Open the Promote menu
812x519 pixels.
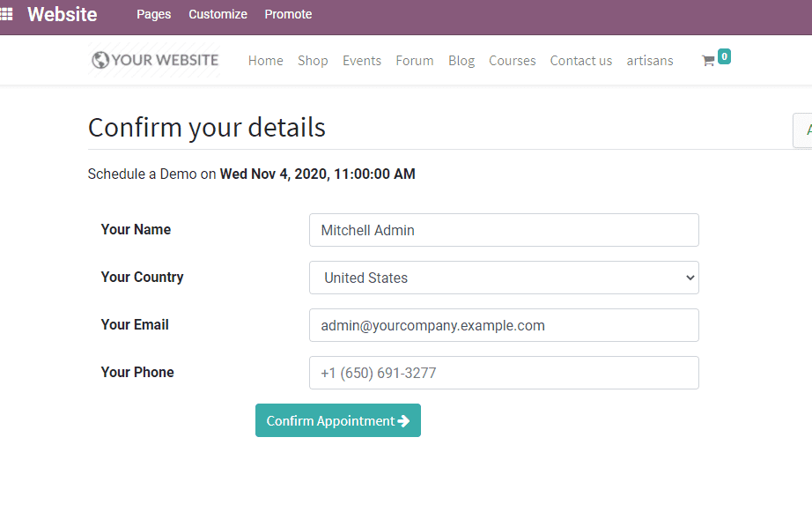[288, 14]
